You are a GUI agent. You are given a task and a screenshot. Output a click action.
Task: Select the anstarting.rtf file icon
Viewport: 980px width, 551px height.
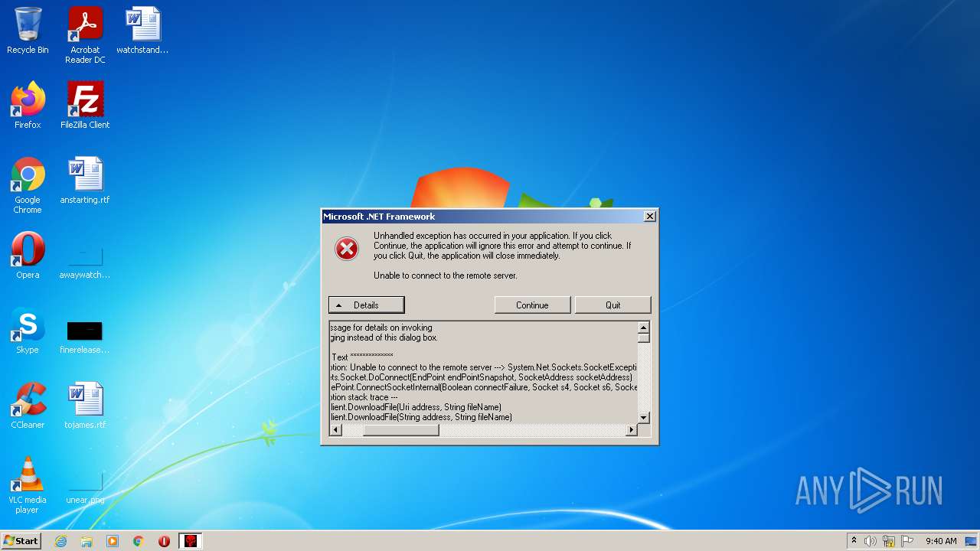[x=85, y=181]
